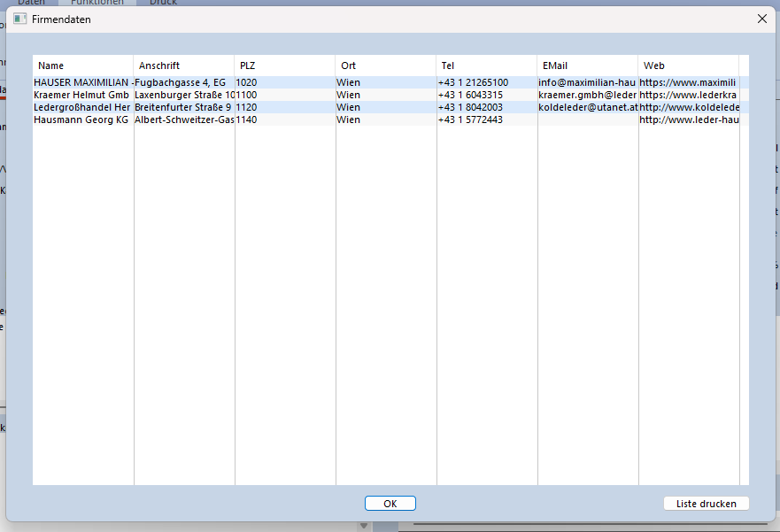
Task: Select the Daten tab
Action: pos(32,3)
